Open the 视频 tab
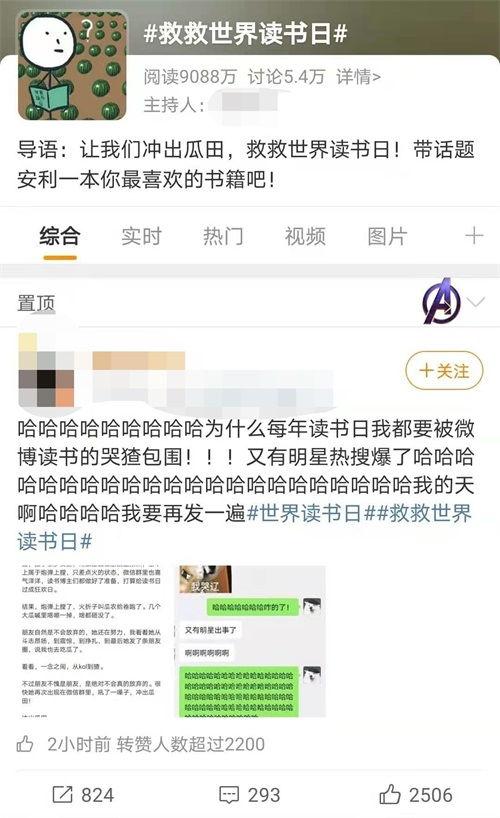The height and width of the screenshot is (818, 500). click(305, 236)
